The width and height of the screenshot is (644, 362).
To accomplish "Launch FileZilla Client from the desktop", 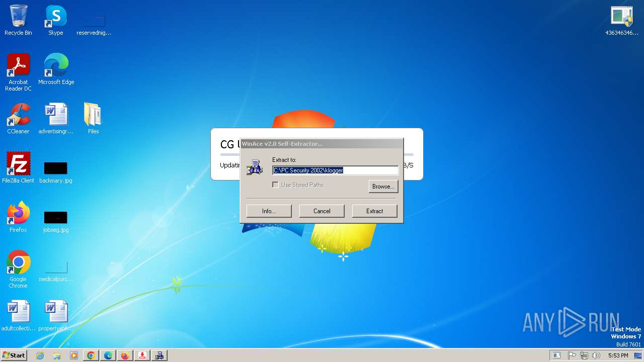I will click(18, 167).
